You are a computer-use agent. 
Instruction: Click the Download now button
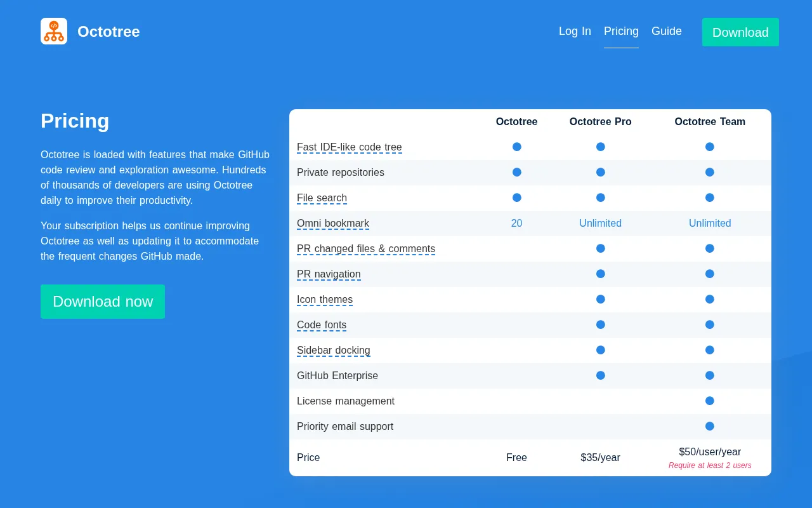click(103, 302)
